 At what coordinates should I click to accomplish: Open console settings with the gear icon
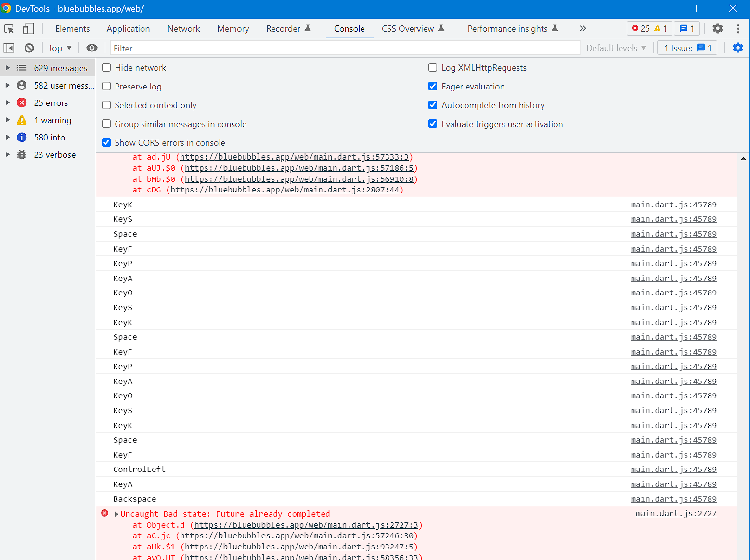(738, 48)
